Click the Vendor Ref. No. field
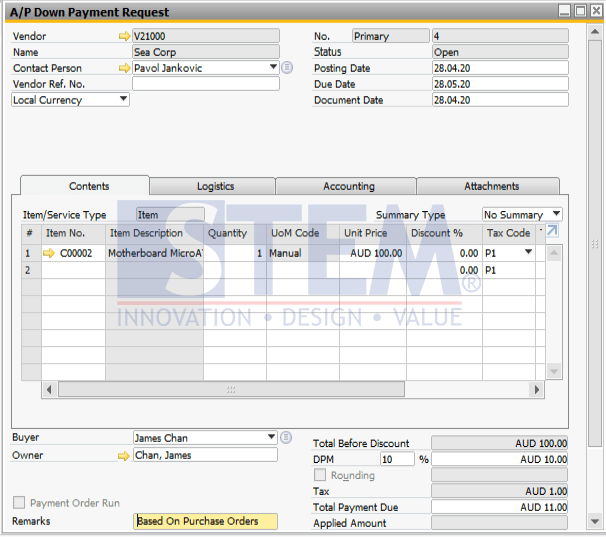This screenshot has width=606, height=537. click(x=206, y=84)
